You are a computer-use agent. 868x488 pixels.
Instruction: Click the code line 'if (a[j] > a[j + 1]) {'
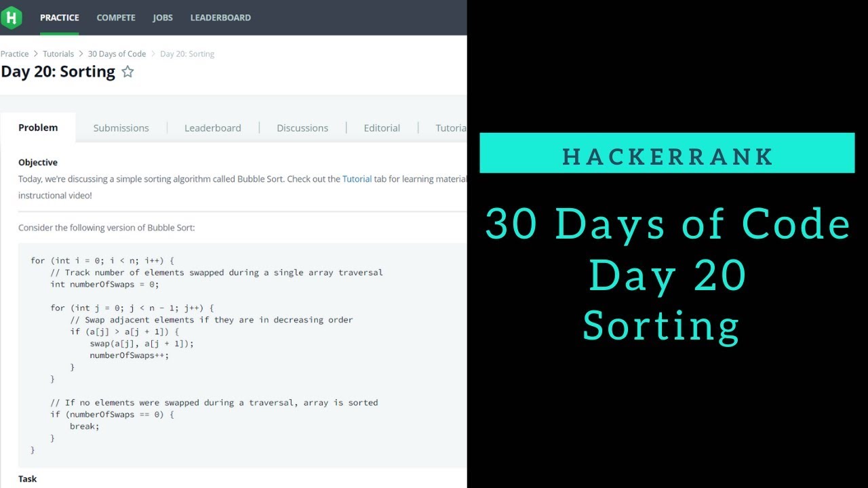[x=124, y=331]
